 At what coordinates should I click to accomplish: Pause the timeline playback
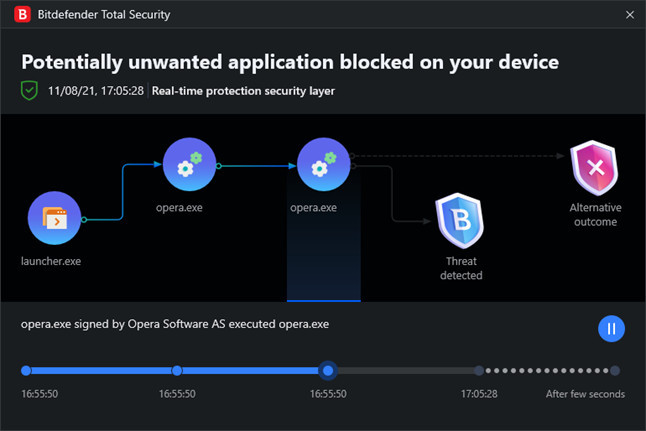[x=611, y=329]
